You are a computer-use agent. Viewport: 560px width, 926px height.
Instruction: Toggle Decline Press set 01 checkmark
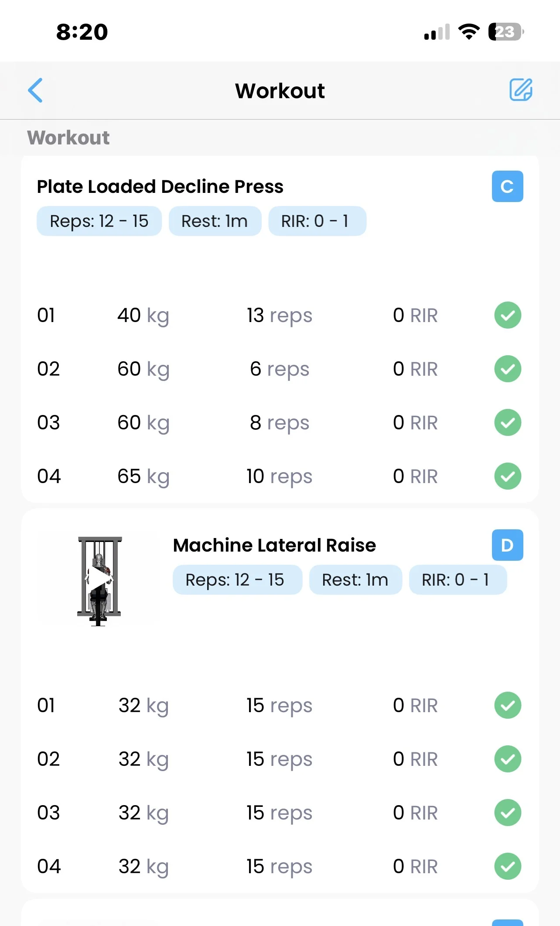508,315
